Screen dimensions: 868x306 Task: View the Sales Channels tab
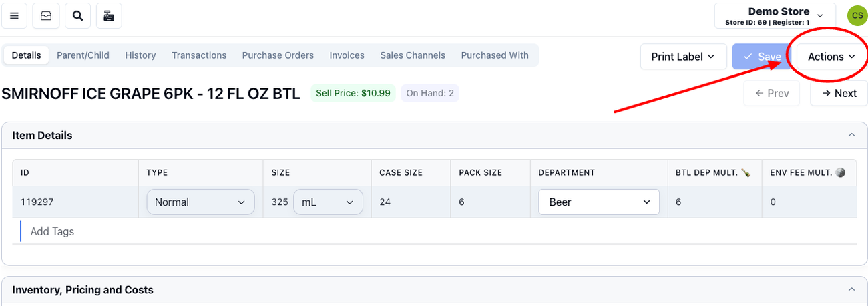pyautogui.click(x=413, y=55)
